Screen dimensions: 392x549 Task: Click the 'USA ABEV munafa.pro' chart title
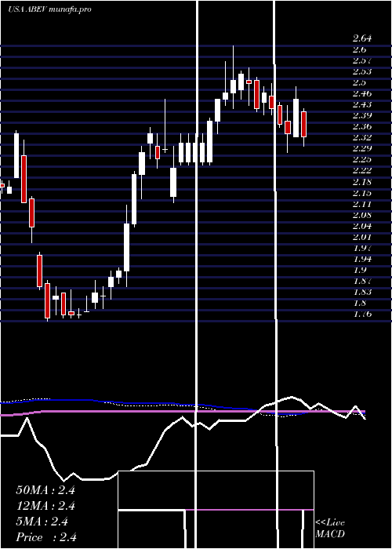pos(49,9)
